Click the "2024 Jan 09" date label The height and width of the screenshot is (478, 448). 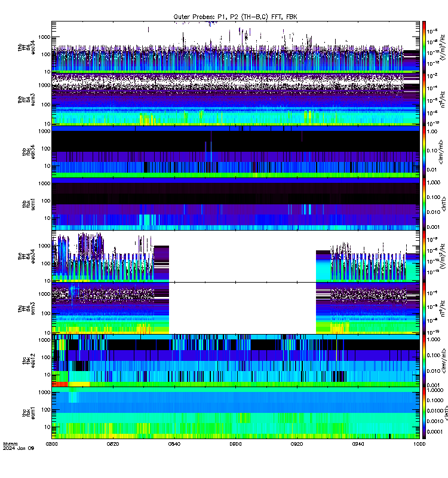point(19,448)
